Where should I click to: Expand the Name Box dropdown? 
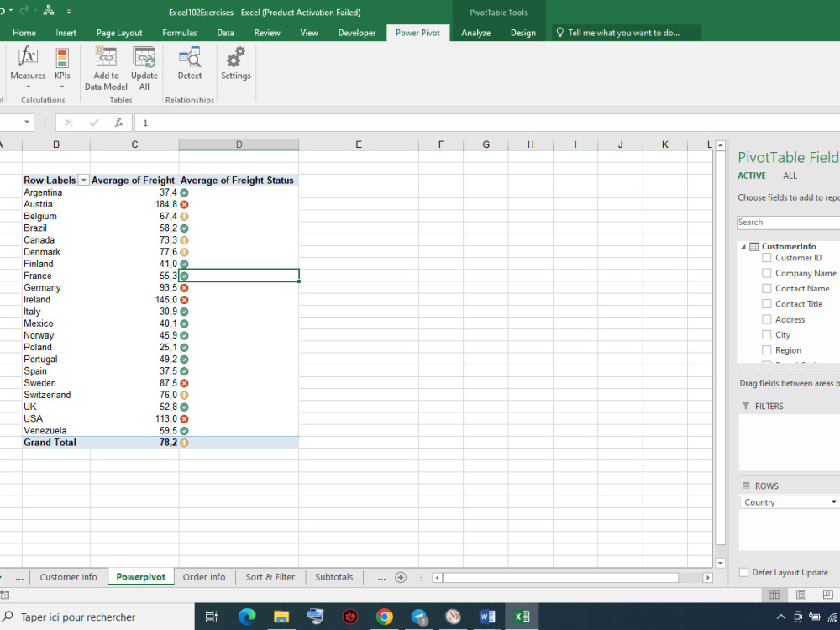point(27,123)
